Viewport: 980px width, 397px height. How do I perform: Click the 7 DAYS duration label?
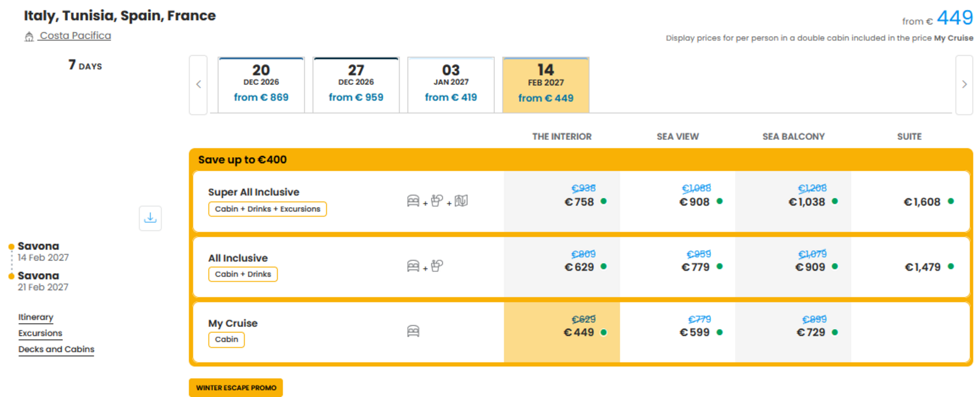click(x=85, y=65)
